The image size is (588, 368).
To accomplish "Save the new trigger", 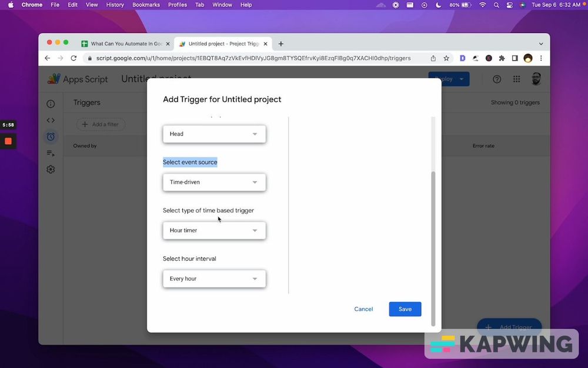I will pos(405,309).
